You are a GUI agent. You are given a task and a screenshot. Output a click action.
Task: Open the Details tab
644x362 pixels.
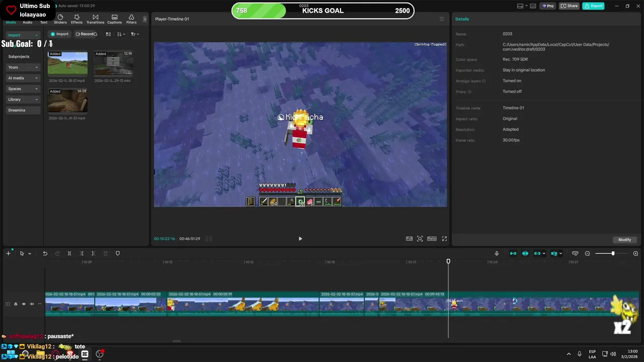(x=462, y=19)
